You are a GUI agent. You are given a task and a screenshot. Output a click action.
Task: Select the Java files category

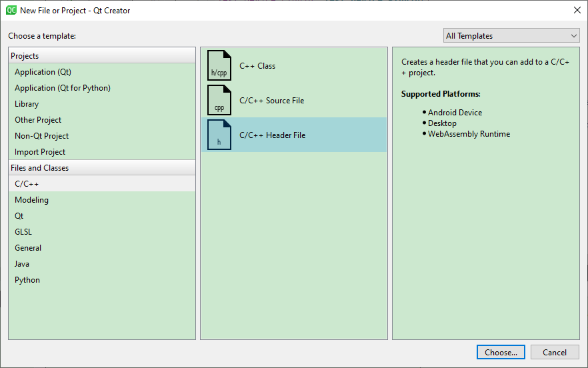coord(101,264)
